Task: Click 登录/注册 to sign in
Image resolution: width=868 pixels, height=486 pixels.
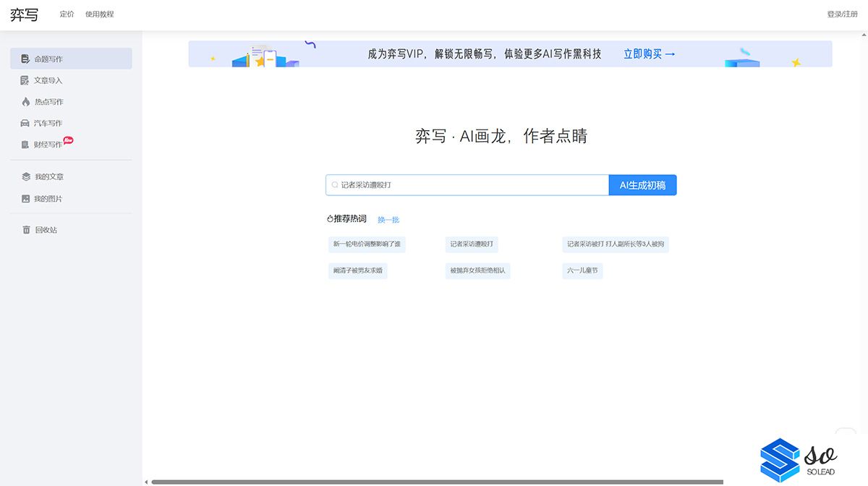Action: (x=842, y=14)
